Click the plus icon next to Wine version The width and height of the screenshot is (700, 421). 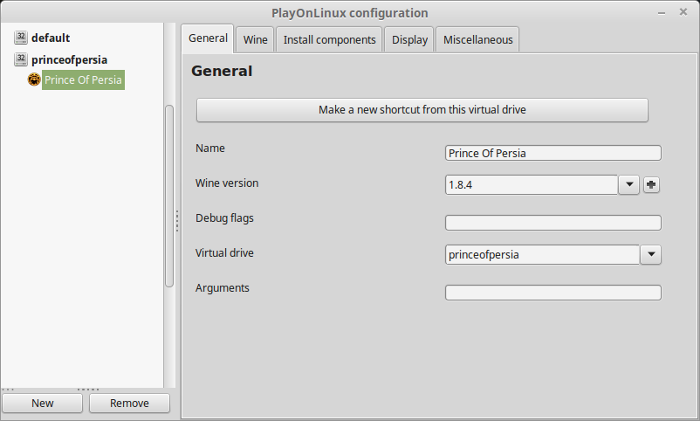click(x=651, y=184)
